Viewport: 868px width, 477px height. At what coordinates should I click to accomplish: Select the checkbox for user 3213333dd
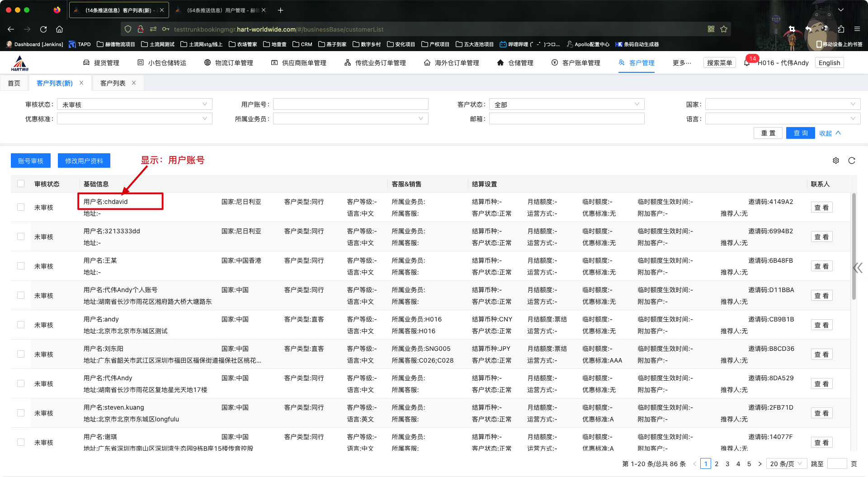21,236
